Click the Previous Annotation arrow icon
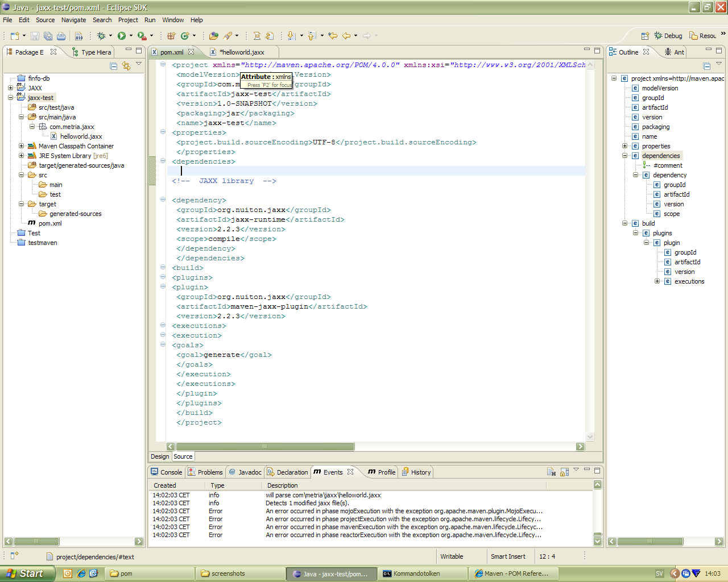This screenshot has height=582, width=728. (x=312, y=36)
